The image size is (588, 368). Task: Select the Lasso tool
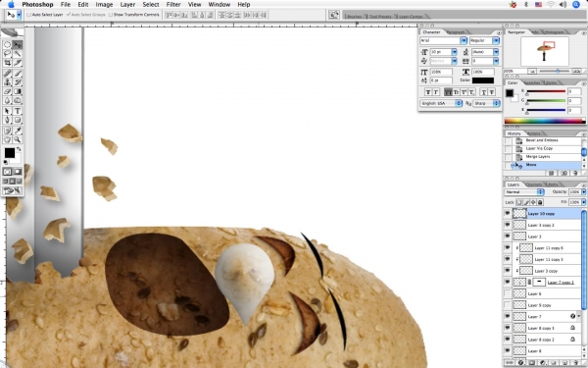pyautogui.click(x=7, y=54)
